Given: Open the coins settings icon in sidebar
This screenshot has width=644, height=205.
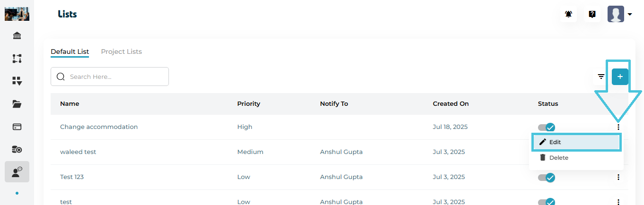Looking at the screenshot, I should click(x=17, y=149).
